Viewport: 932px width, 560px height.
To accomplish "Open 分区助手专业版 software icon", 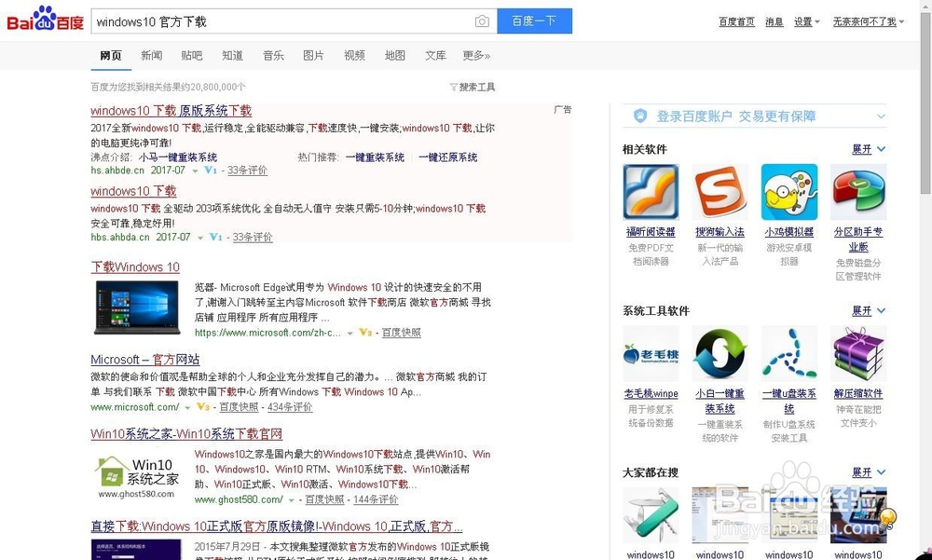I will click(x=858, y=191).
